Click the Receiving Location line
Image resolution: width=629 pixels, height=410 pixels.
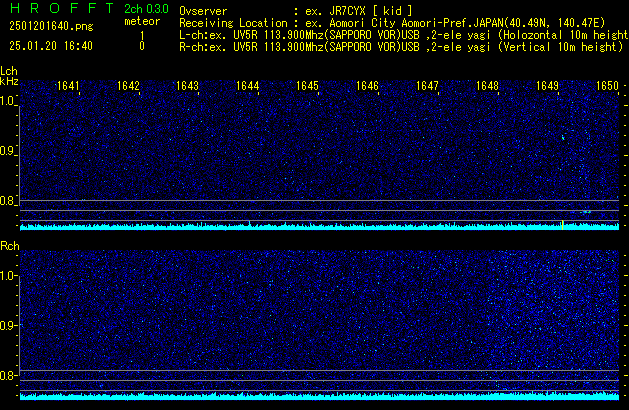click(392, 23)
